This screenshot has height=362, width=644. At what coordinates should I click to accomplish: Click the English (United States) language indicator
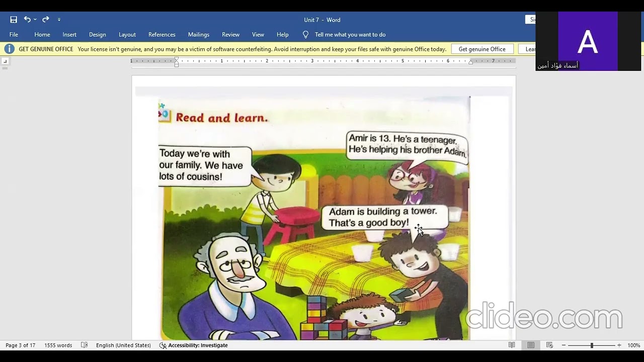tap(123, 345)
